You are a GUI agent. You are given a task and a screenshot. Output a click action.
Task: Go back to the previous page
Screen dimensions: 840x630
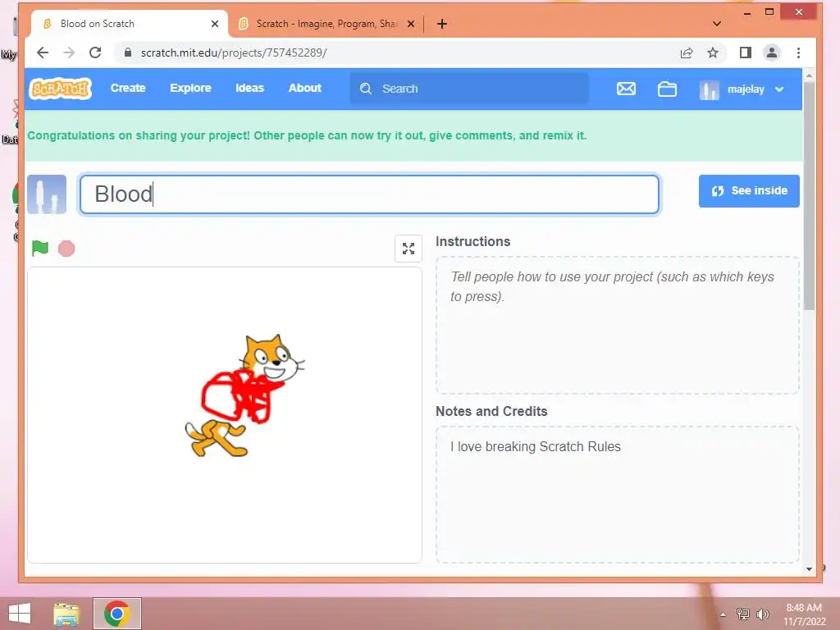[43, 52]
